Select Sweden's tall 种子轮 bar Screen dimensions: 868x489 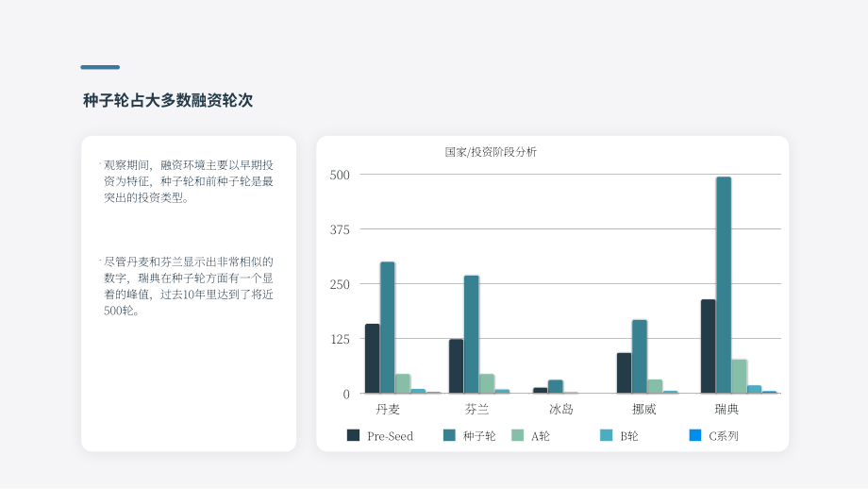click(x=724, y=285)
